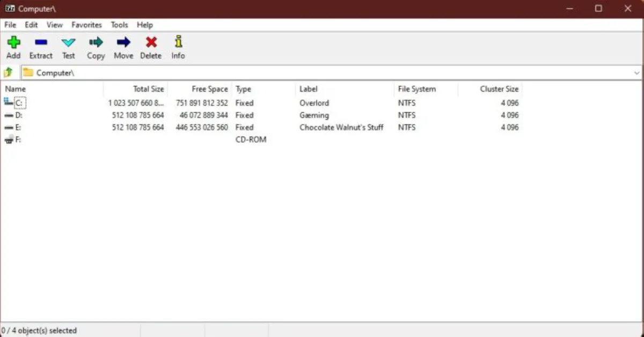644x337 pixels.
Task: Click free space value 446 553 026 560
Action: [202, 127]
